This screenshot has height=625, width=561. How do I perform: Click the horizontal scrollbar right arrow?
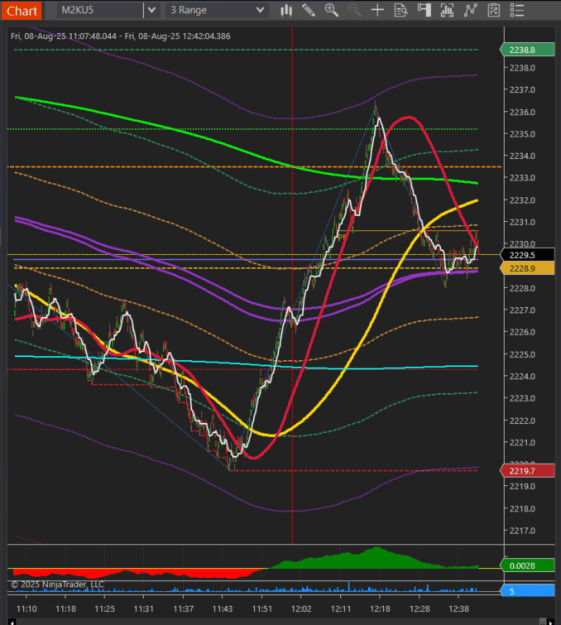(551, 621)
